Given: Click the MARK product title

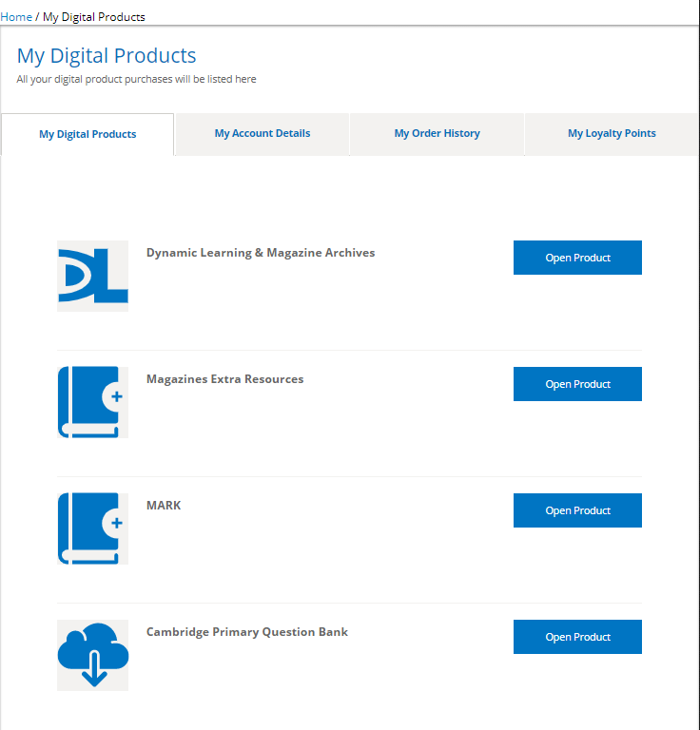Looking at the screenshot, I should click(x=164, y=506).
